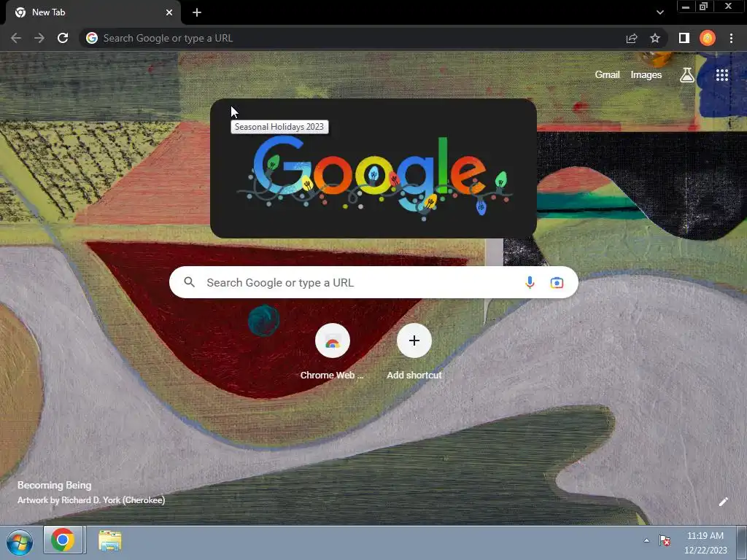Open Artwork by Richard D. York link

coord(91,500)
